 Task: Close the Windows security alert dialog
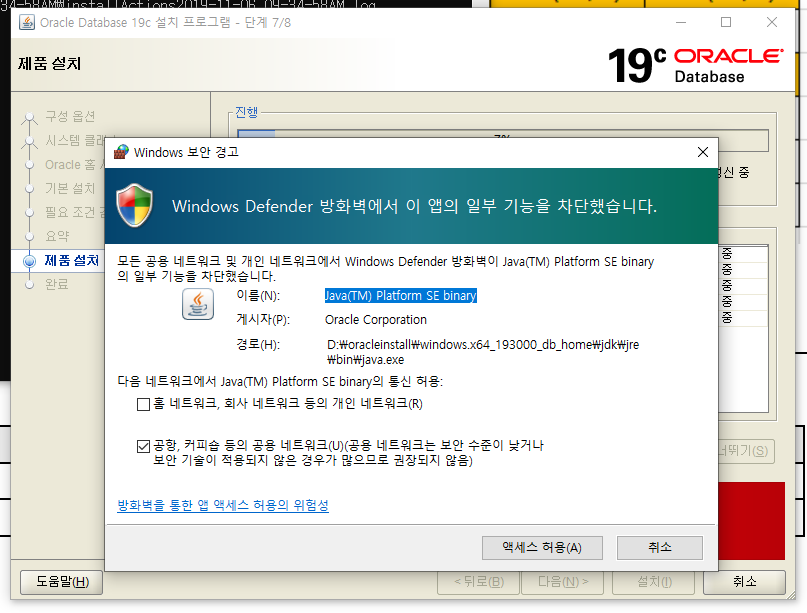click(x=703, y=152)
